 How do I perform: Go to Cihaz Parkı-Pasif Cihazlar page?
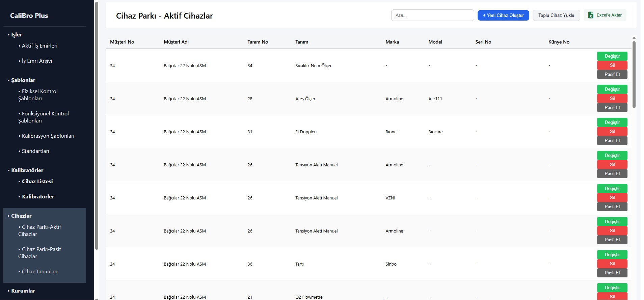[39, 253]
